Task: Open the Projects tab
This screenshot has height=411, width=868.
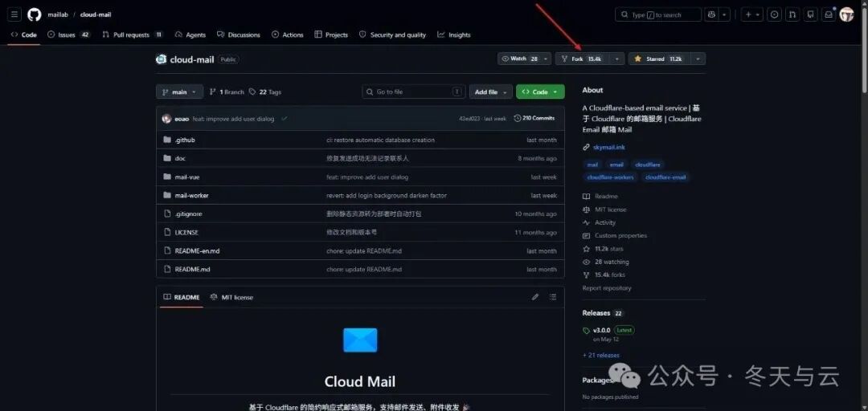Action: [331, 35]
